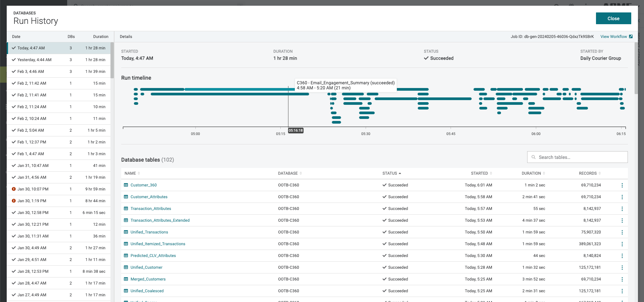This screenshot has height=302, width=644.
Task: Open the Predicted_CLV_Attributes table link
Action: click(153, 256)
